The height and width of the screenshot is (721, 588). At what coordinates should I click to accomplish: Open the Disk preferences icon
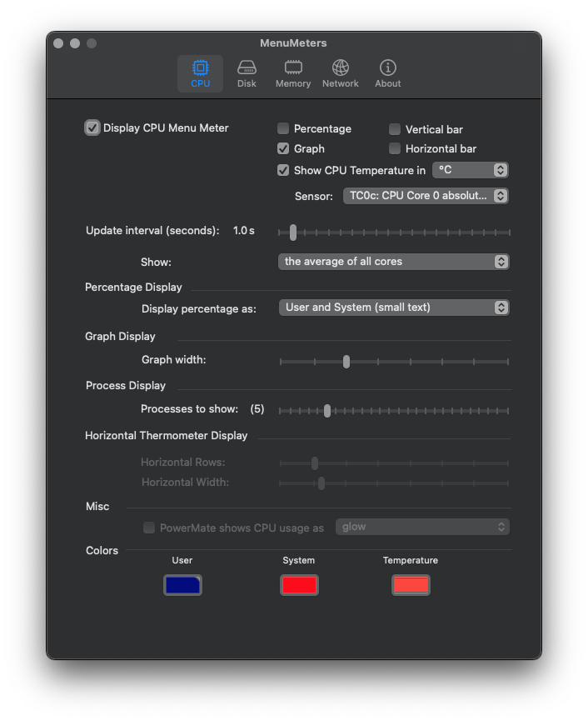point(247,68)
